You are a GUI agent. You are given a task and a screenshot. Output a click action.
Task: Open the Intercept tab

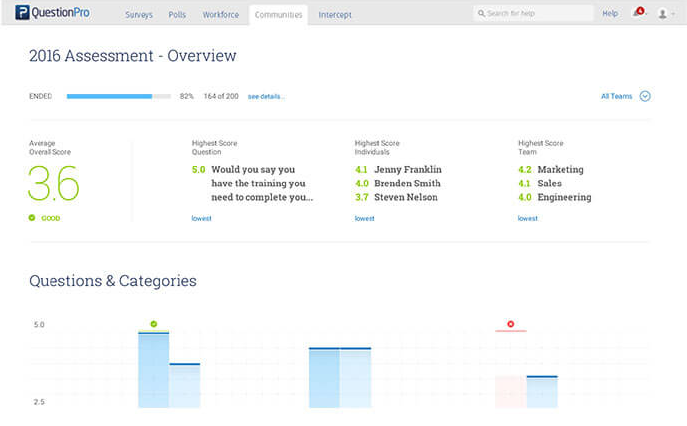coord(334,15)
